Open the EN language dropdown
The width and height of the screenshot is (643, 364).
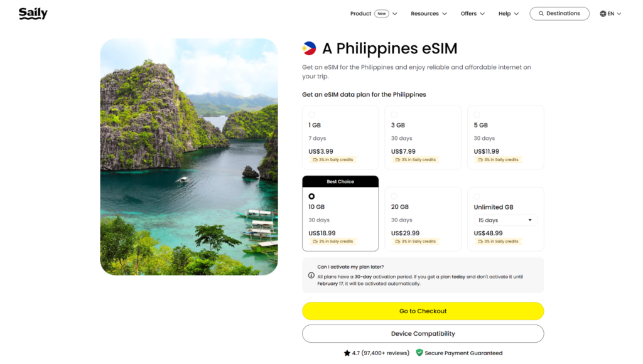(609, 13)
